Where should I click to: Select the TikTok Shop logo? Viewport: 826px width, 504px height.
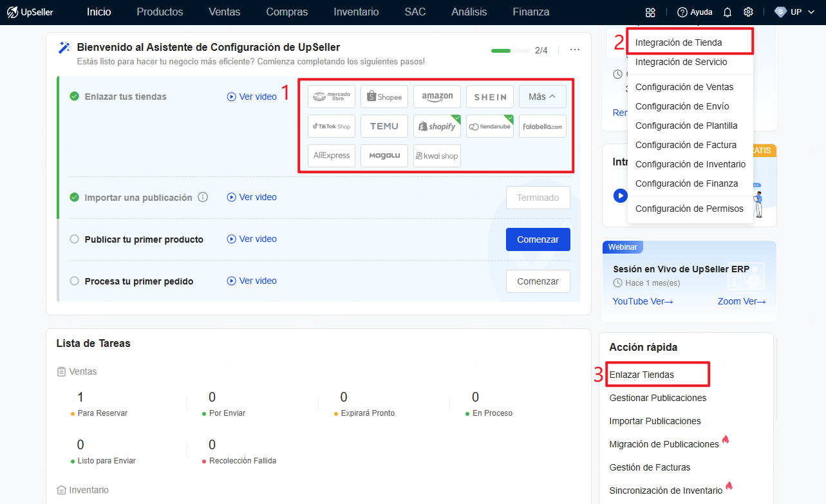point(332,126)
